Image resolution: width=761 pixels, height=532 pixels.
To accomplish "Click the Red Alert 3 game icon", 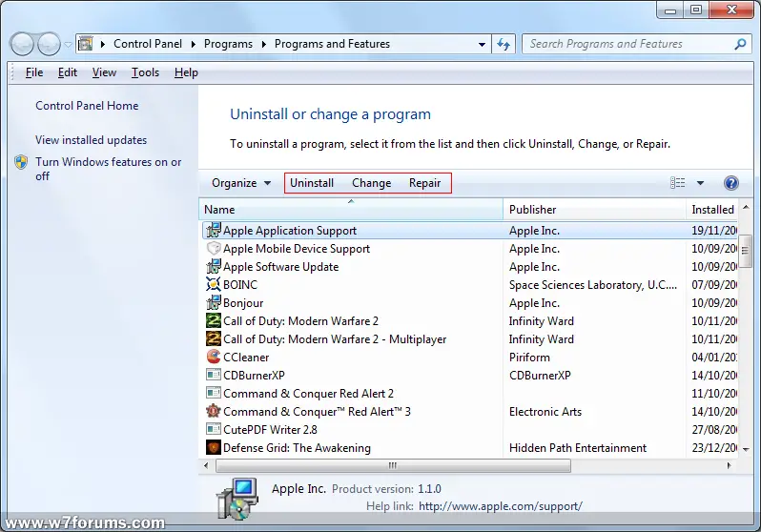I will [x=214, y=411].
